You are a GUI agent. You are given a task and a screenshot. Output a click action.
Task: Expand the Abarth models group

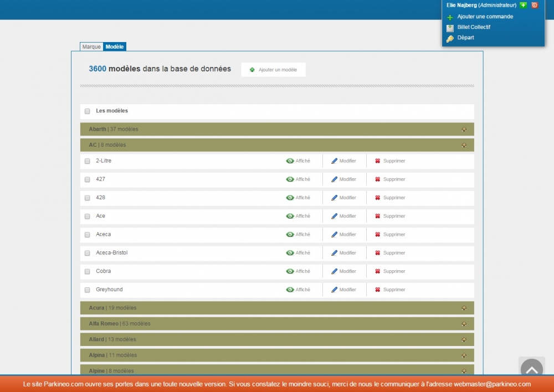(464, 130)
